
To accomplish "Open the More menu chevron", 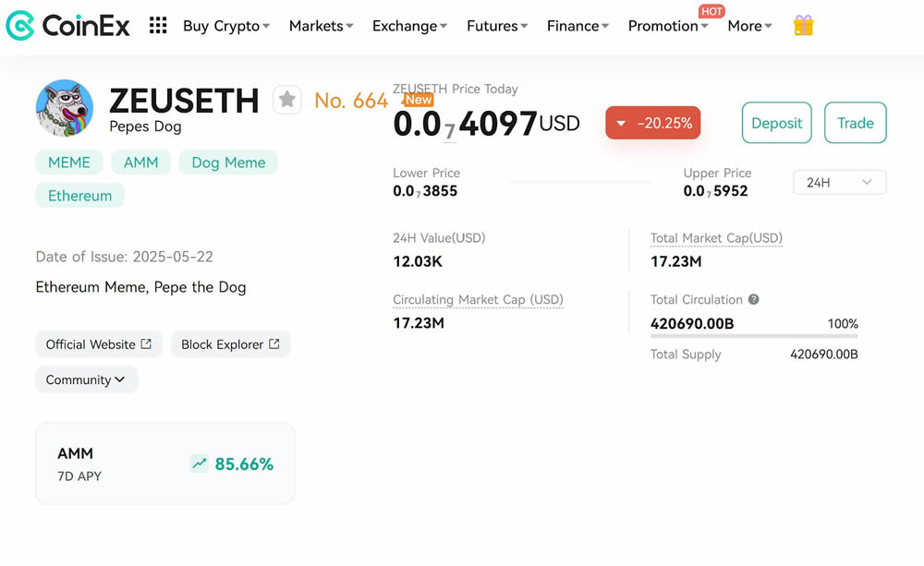I will 770,26.
